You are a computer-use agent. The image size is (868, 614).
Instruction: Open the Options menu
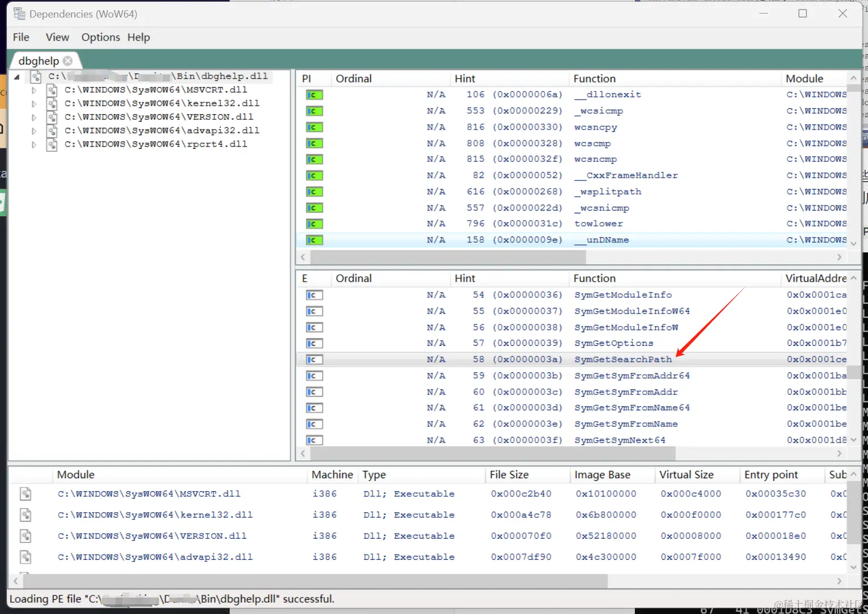click(x=101, y=37)
